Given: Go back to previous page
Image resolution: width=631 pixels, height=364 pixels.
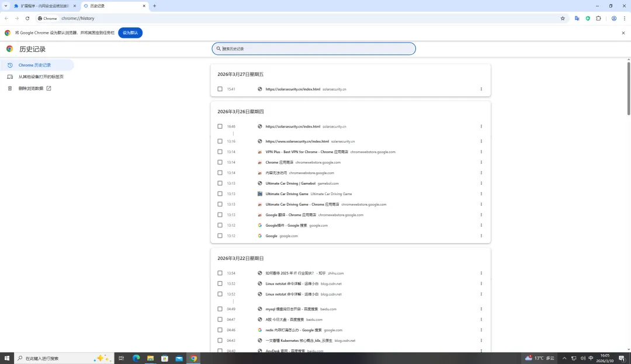Looking at the screenshot, I should tap(6, 18).
